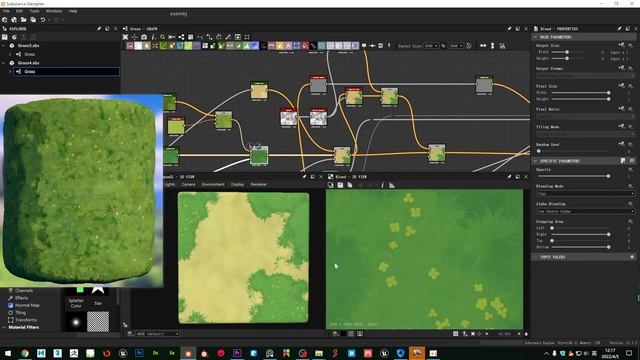Open the Renderer menu in 3D view
This screenshot has height=360, width=640.
pos(259,184)
